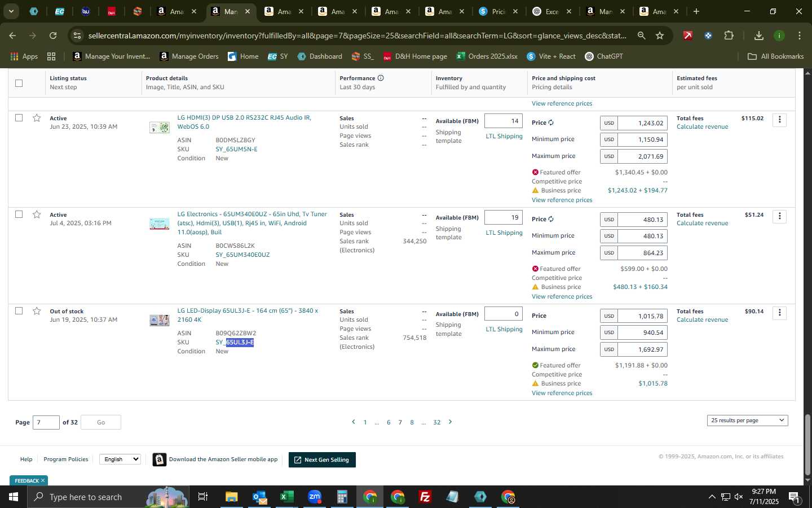
Task: Open the SY_65UM5N-E SKU link
Action: point(236,149)
